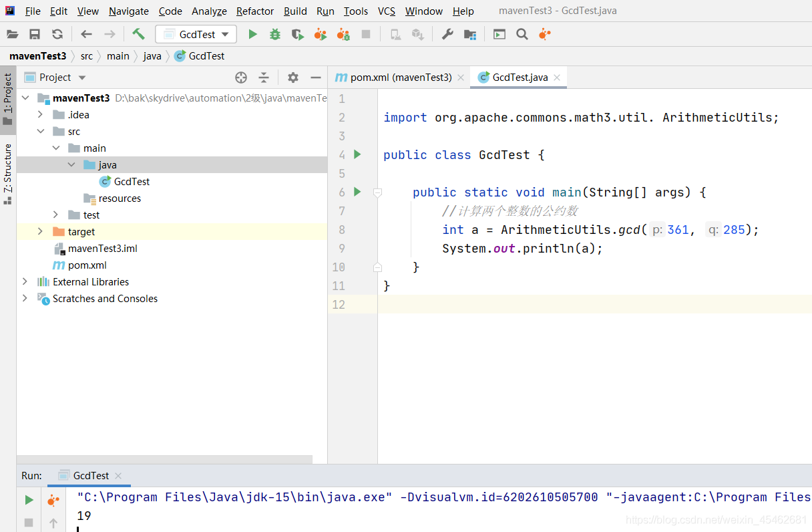Hide the Project panel with minus icon

click(316, 78)
